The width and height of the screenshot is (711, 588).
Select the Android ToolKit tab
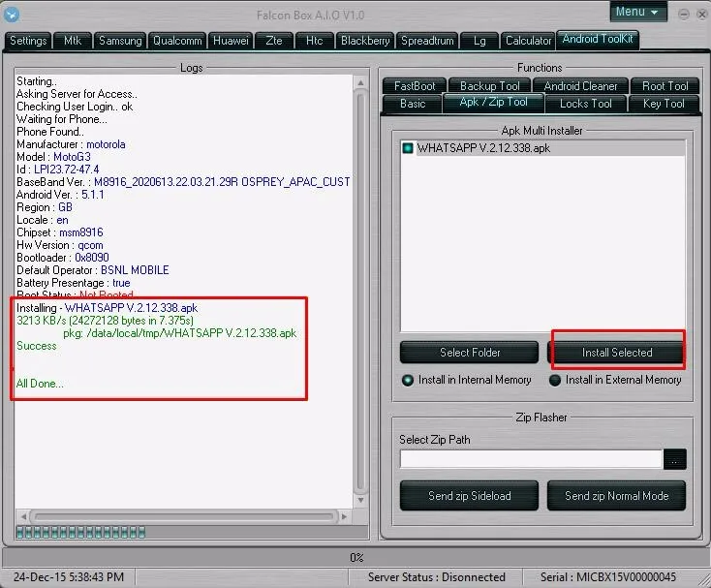pyautogui.click(x=598, y=39)
